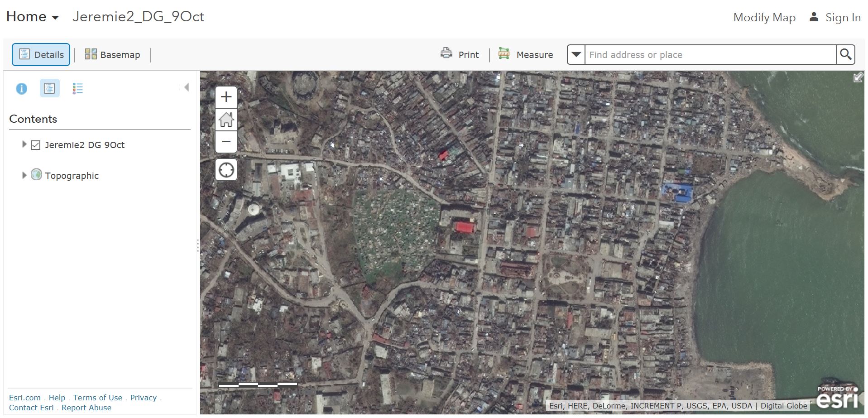The image size is (868, 418).
Task: Zoom out with the minus button
Action: 226,142
